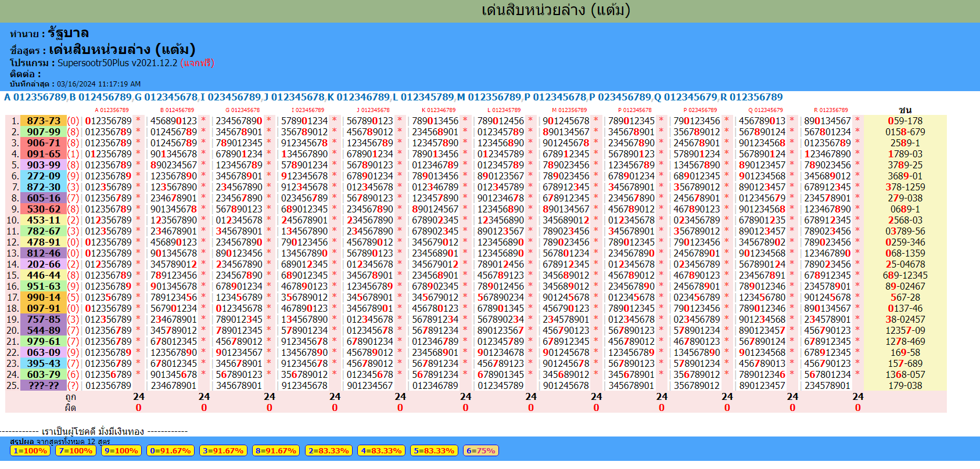Click the 5=83.33% summary badge
Screen dimensions: 980x469
tap(434, 450)
